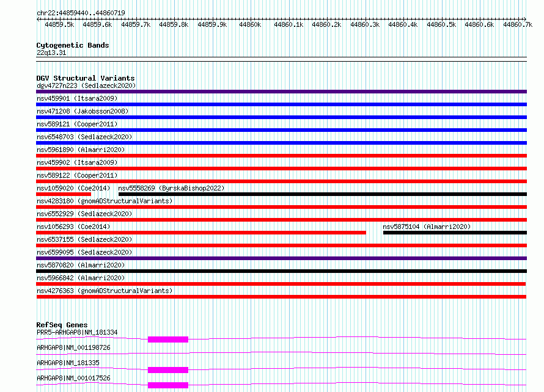Click the purple nsv6599095 variant bar
The width and height of the screenshot is (544, 392).
tap(281, 258)
